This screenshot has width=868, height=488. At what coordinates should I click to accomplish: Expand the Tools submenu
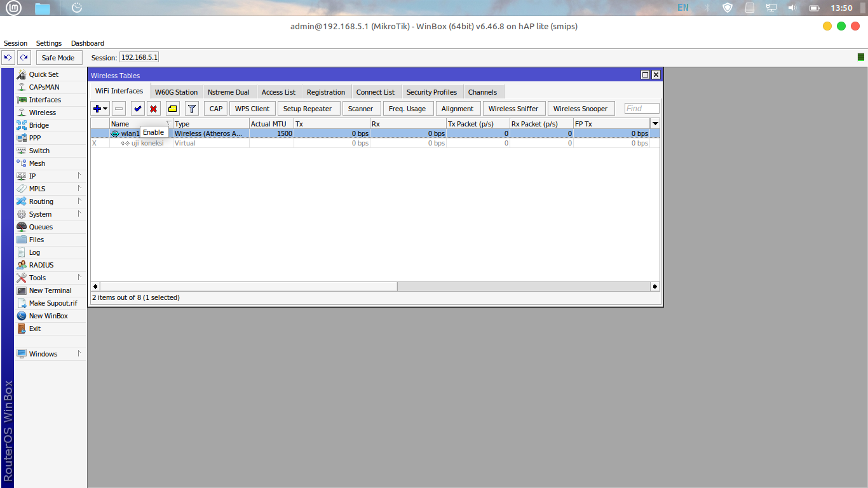point(51,278)
